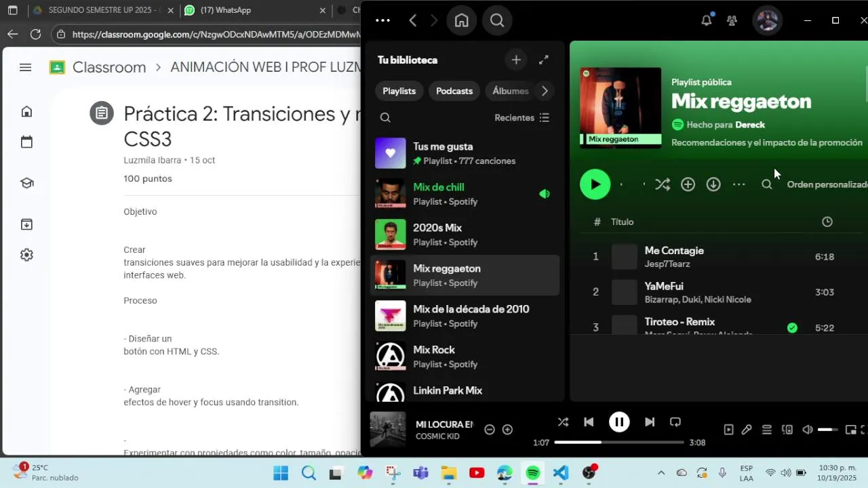Add current song to Liked Songs
This screenshot has width=868, height=488.
coord(507,430)
